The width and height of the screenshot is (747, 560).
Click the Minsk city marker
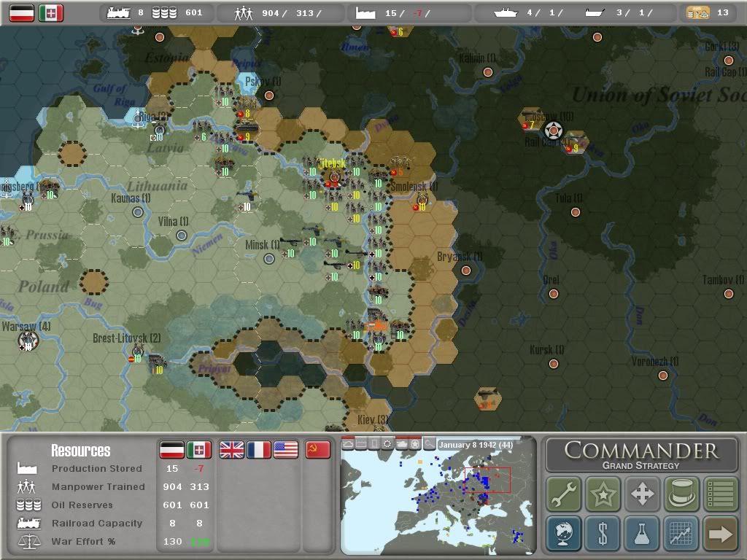[x=269, y=259]
